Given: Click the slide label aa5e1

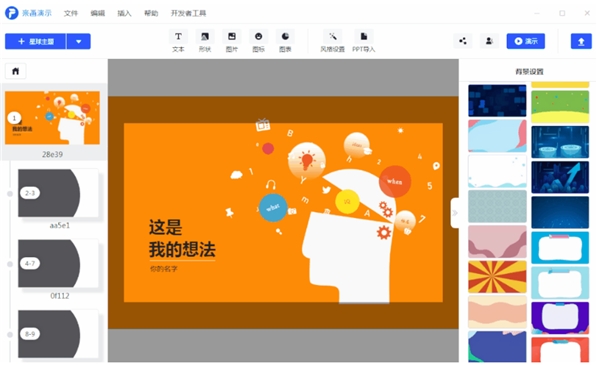Looking at the screenshot, I should (60, 225).
